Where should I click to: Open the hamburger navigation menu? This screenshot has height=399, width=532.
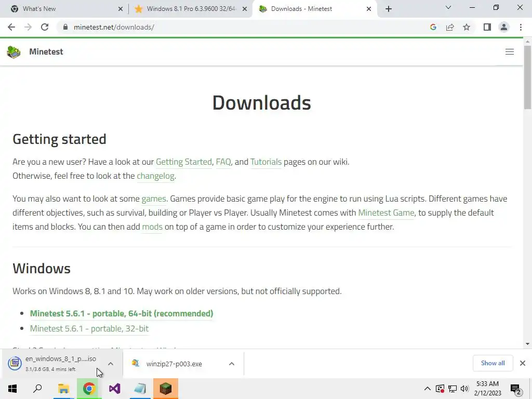click(510, 51)
